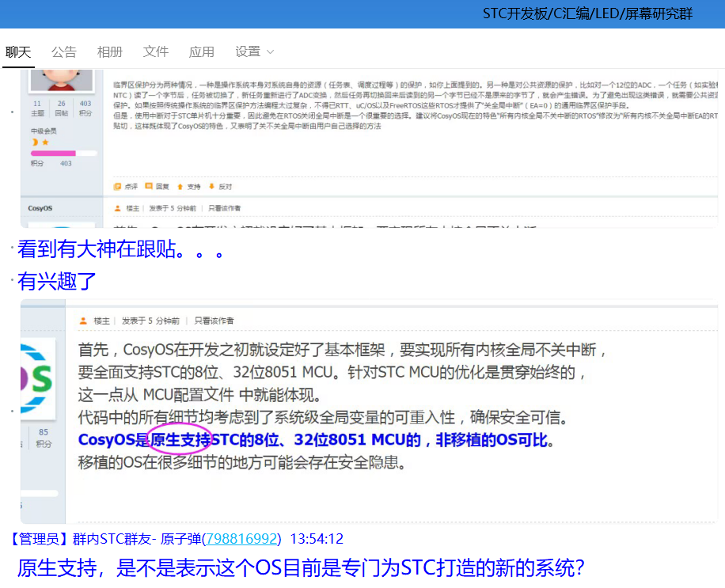Open the 应用 tab
Viewport: 725px width, 588px height.
[x=202, y=51]
